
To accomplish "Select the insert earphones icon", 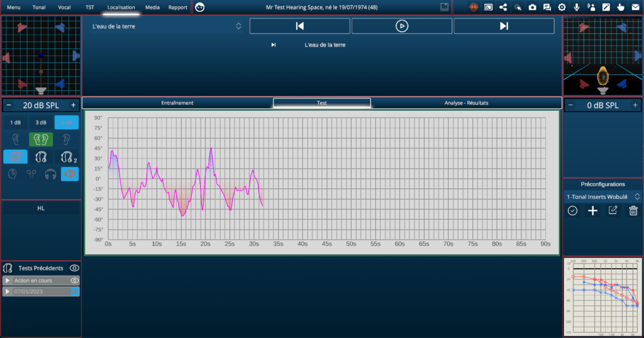I will [x=31, y=174].
